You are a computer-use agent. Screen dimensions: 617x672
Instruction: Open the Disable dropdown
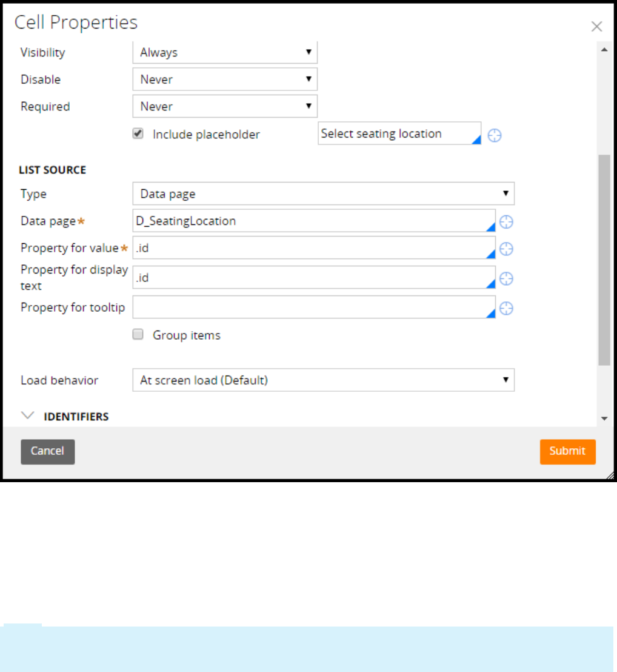click(x=225, y=79)
